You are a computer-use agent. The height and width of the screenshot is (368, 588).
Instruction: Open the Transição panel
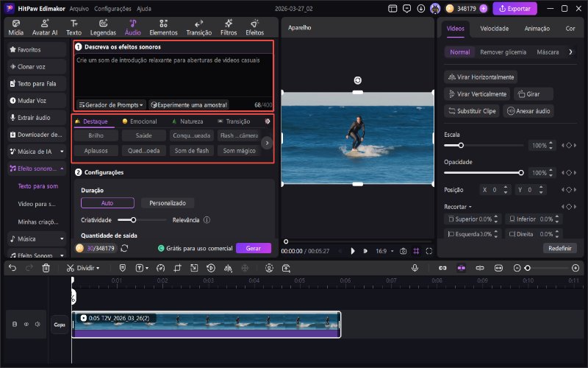point(198,28)
